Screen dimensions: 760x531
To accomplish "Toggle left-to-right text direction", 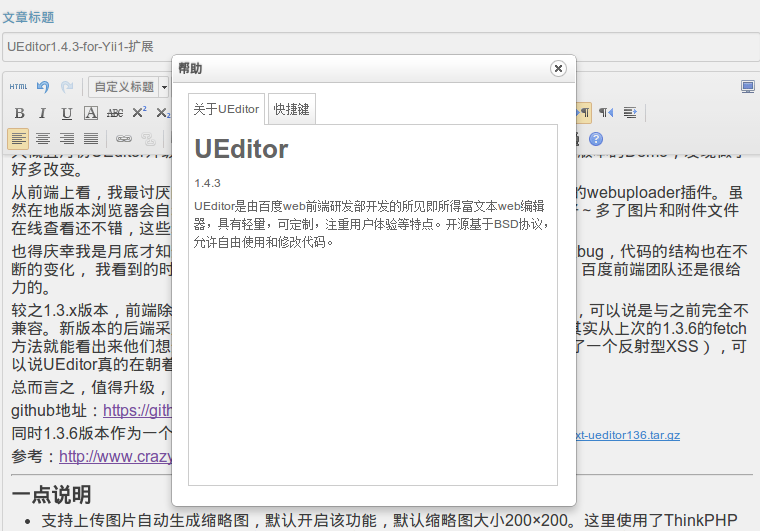I will coord(584,113).
